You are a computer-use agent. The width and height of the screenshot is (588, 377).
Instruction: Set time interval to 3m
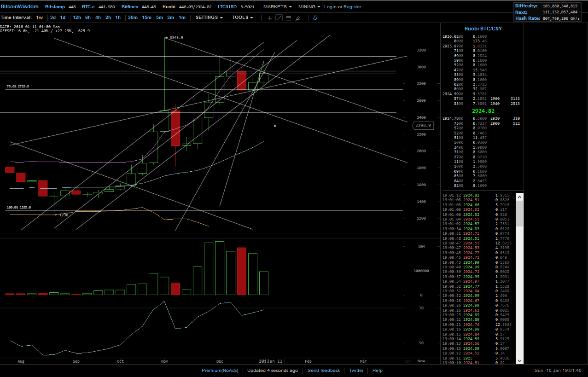[x=170, y=17]
